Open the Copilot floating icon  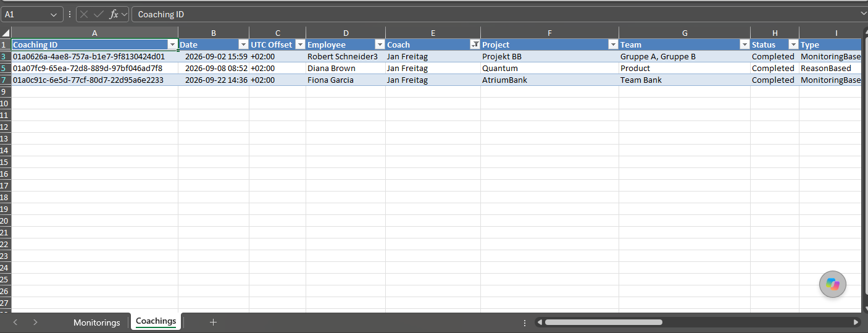click(833, 284)
